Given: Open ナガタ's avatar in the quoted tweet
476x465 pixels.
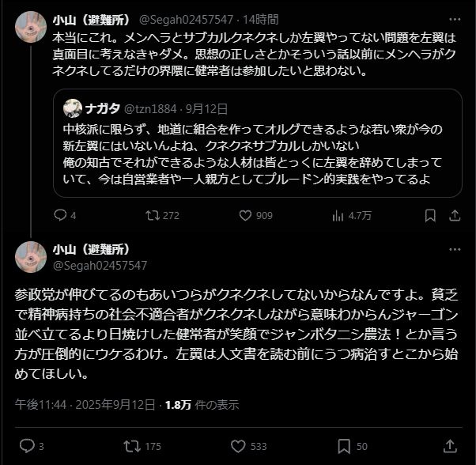Looking at the screenshot, I should [73, 108].
